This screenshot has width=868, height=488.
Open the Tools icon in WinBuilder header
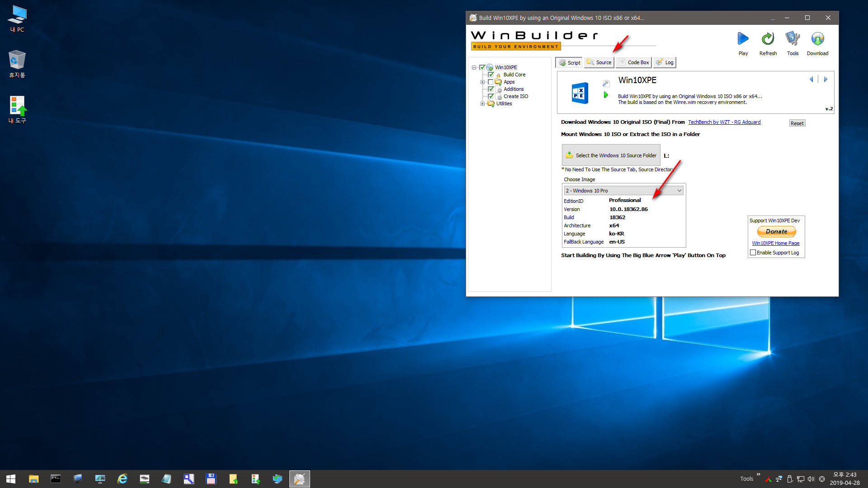tap(793, 39)
